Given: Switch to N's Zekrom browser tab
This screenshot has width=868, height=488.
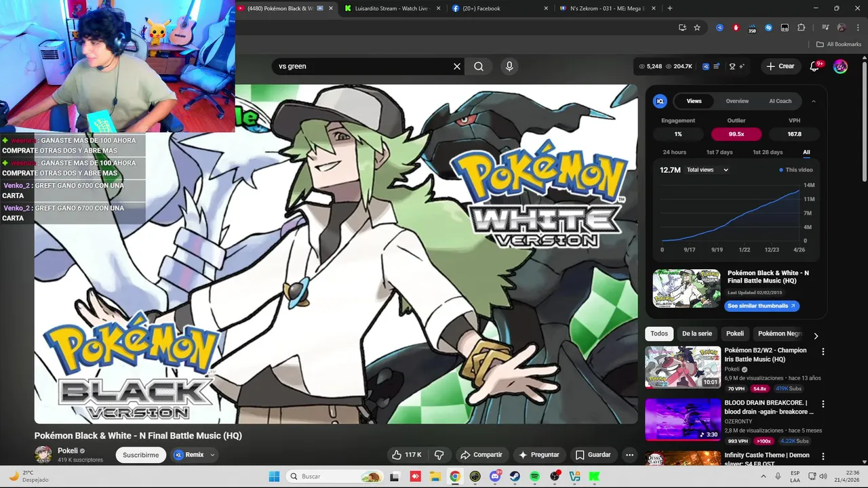Looking at the screenshot, I should (607, 8).
